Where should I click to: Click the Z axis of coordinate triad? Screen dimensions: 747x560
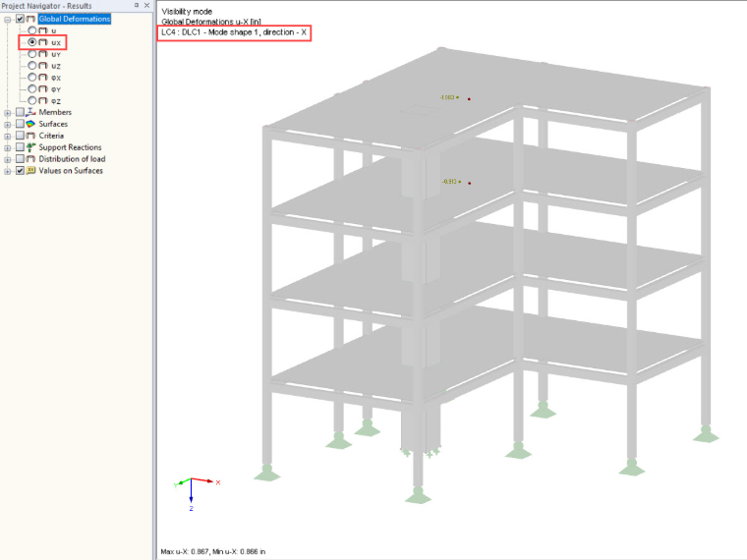click(x=191, y=493)
